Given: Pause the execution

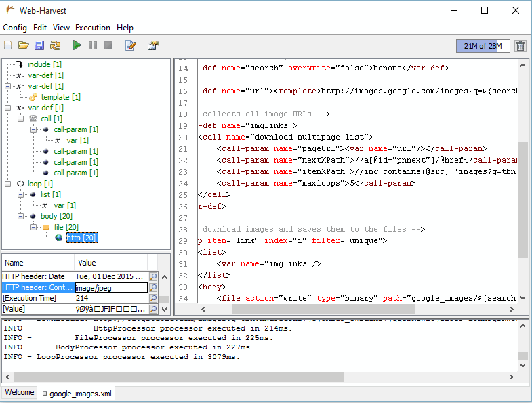Looking at the screenshot, I should pos(93,45).
